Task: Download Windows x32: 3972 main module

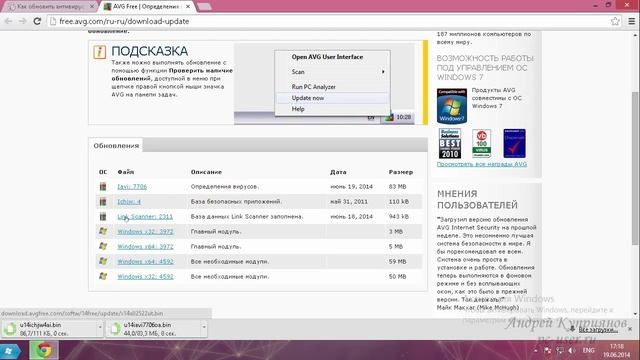Action: [145, 231]
